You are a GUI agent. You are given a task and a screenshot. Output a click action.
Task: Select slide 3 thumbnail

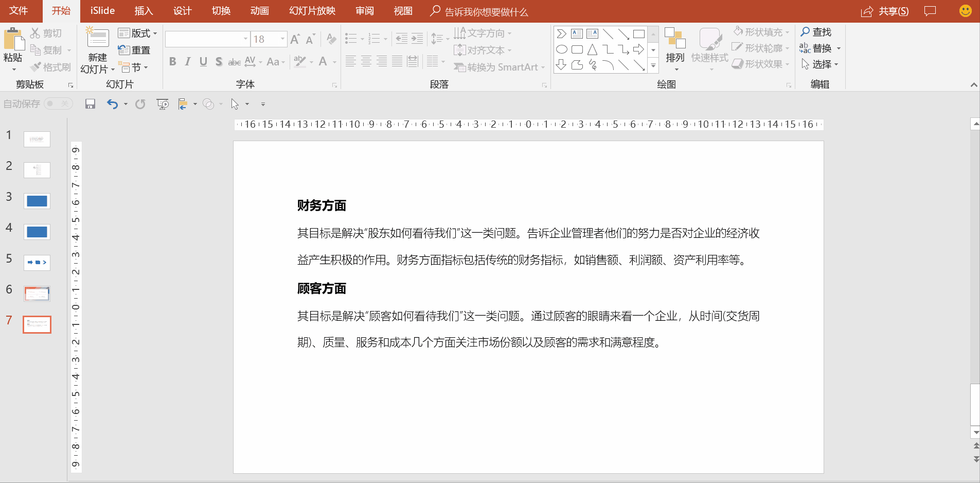(x=37, y=201)
